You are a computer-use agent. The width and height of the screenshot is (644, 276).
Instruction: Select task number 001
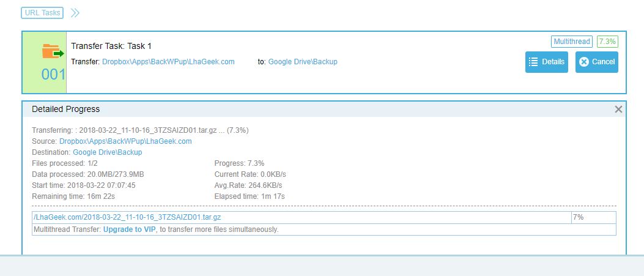pyautogui.click(x=53, y=75)
